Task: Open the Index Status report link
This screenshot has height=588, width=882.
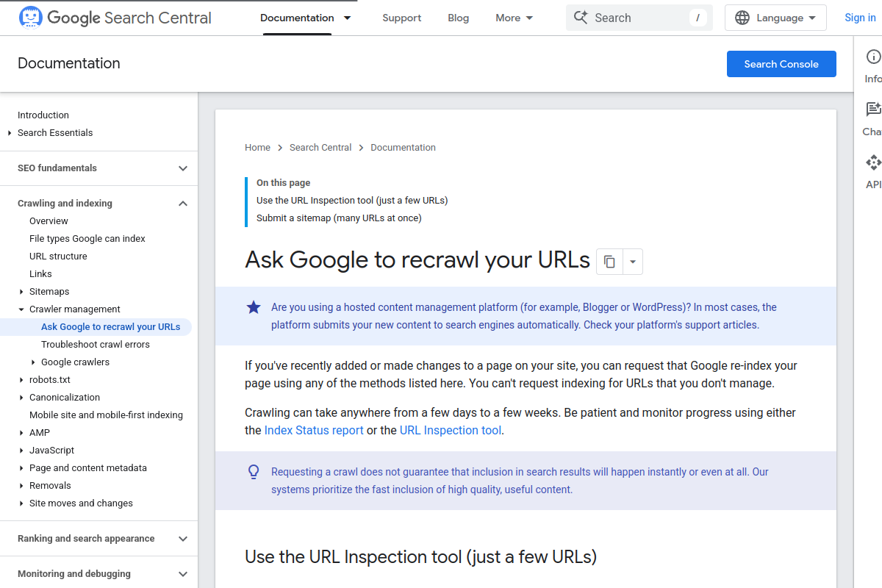Action: pos(314,431)
